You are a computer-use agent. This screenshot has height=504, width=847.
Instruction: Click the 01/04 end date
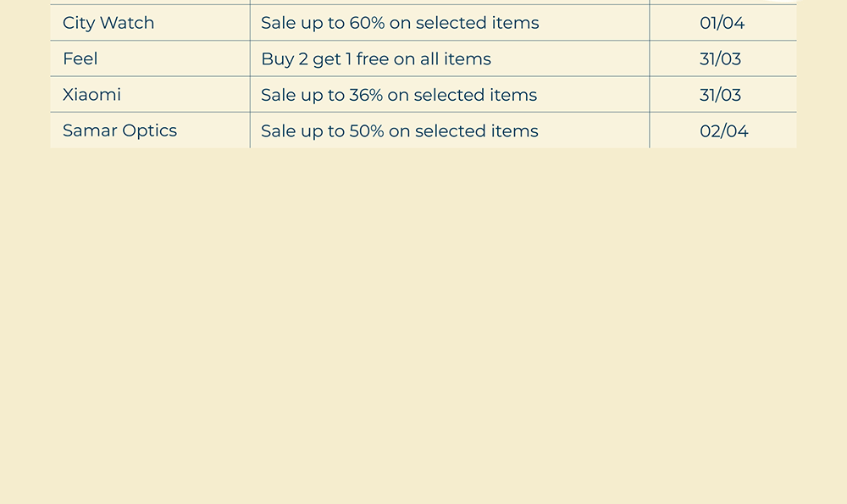(722, 23)
